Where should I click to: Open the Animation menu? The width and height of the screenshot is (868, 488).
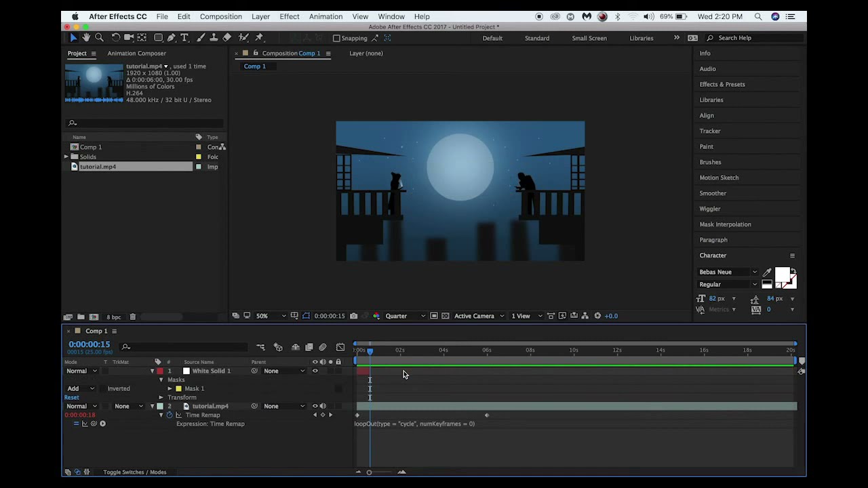click(x=325, y=16)
